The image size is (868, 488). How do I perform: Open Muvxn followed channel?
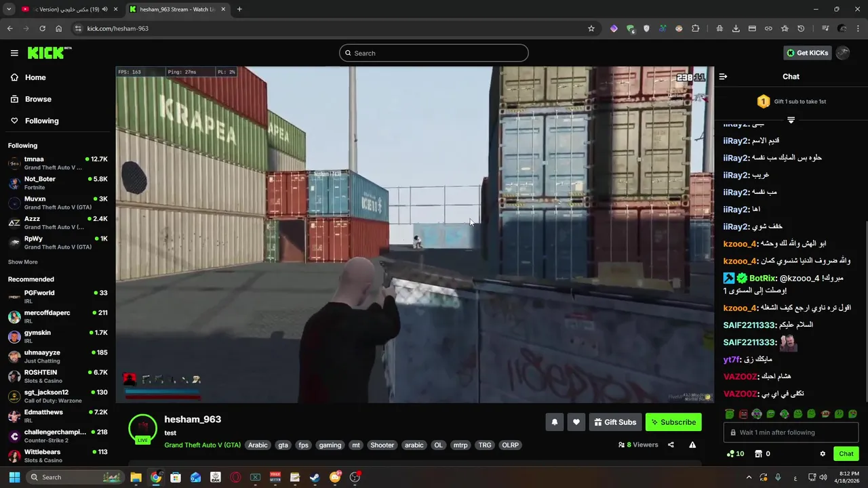pos(58,203)
